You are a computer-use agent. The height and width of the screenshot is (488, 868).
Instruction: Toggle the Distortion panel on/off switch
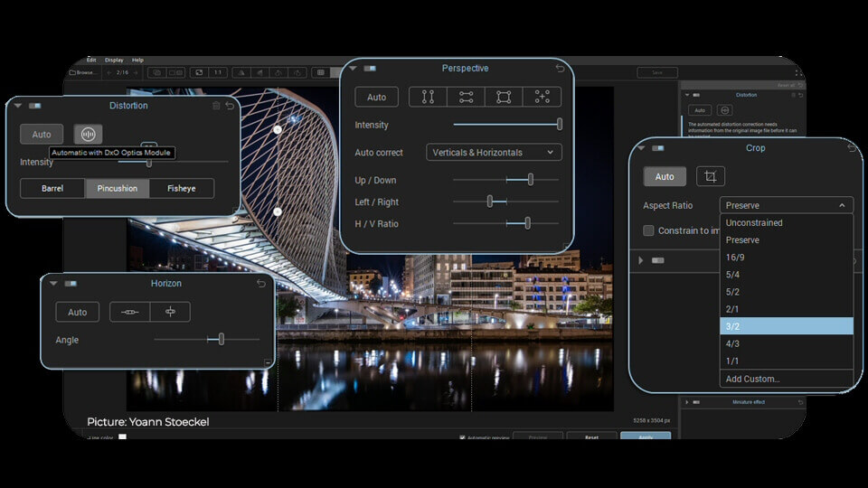[35, 106]
